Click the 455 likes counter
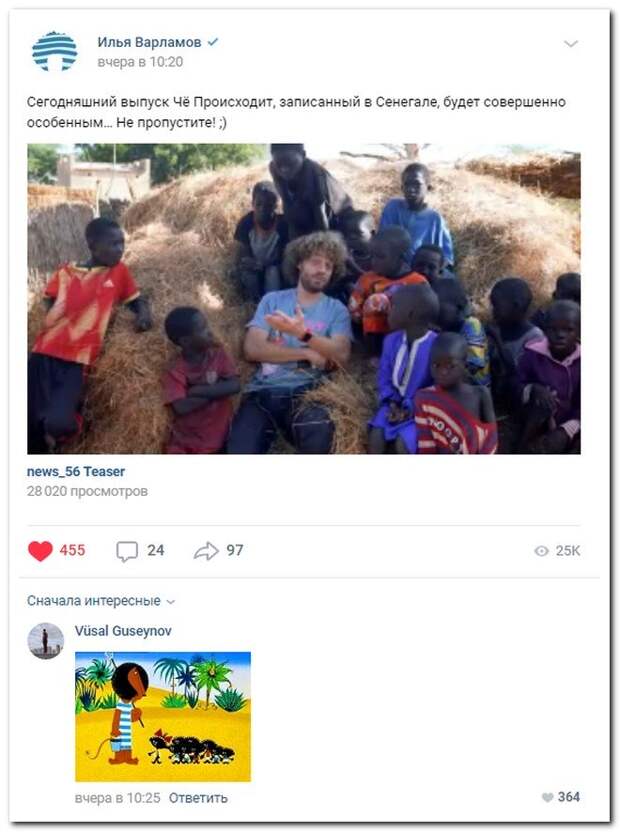This screenshot has width=620, height=832. pos(72,550)
